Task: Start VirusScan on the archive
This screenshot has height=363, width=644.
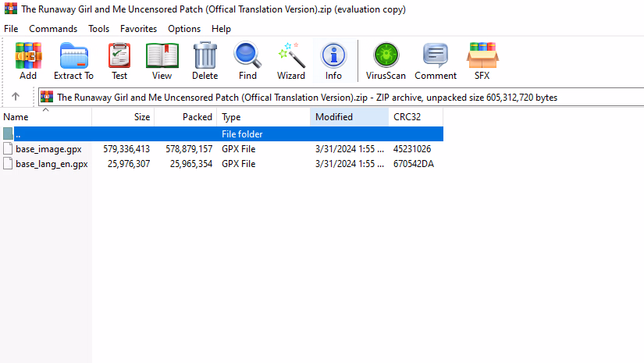Action: coord(386,61)
